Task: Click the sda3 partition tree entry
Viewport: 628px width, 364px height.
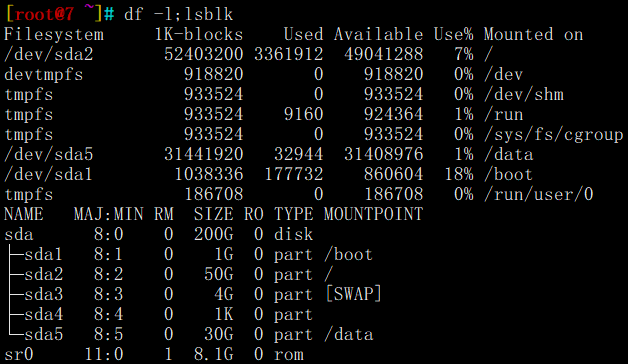Action: [x=43, y=295]
